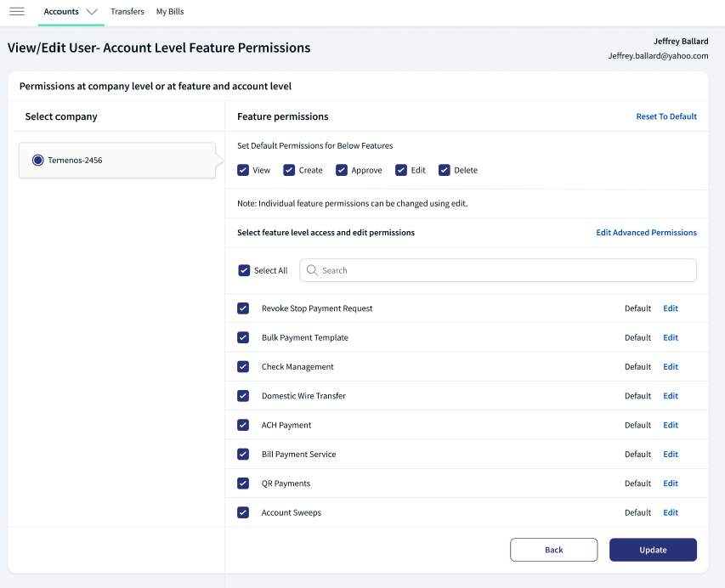This screenshot has height=588, width=725.
Task: Click the search magnifier icon
Action: click(312, 270)
